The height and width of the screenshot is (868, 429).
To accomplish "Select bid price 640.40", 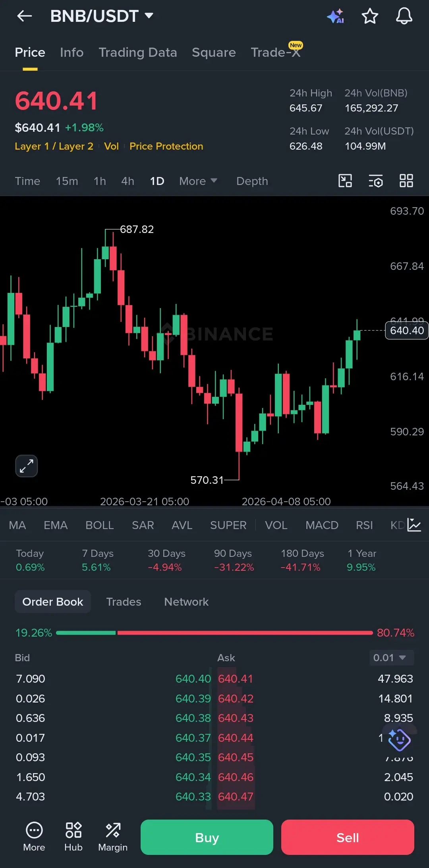I will click(x=193, y=679).
